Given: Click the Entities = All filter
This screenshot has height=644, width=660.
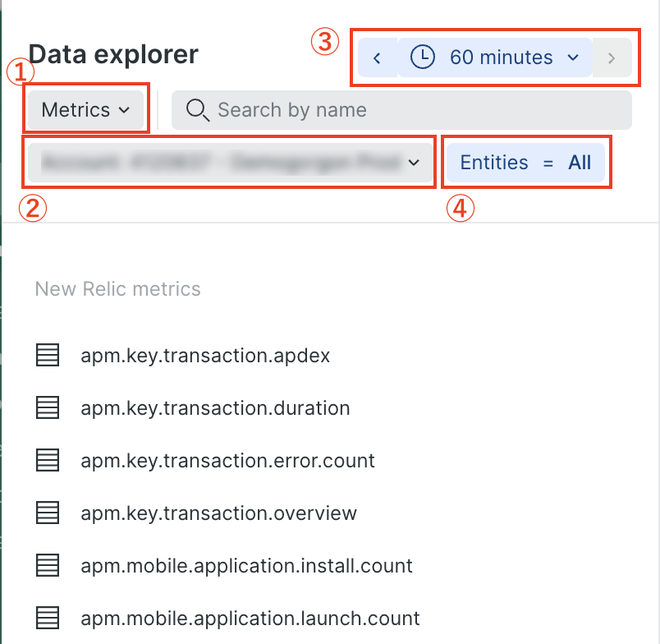Looking at the screenshot, I should tap(525, 162).
